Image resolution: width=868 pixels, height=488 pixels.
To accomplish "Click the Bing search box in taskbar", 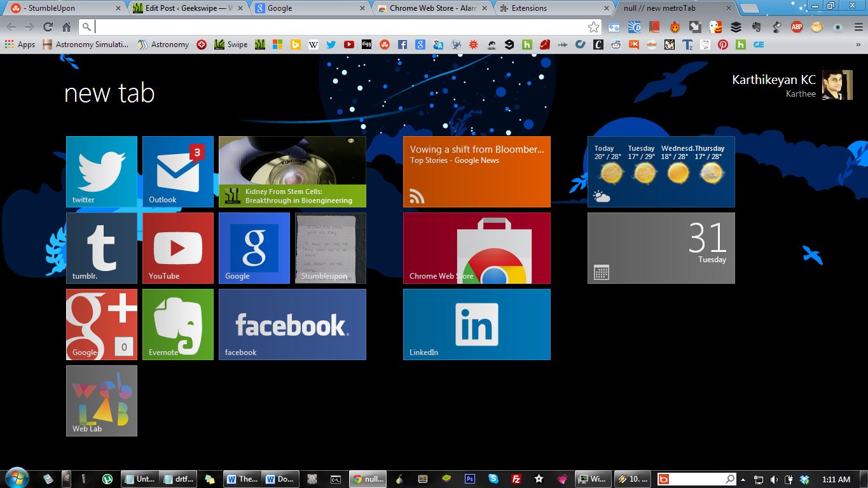I will [x=698, y=479].
